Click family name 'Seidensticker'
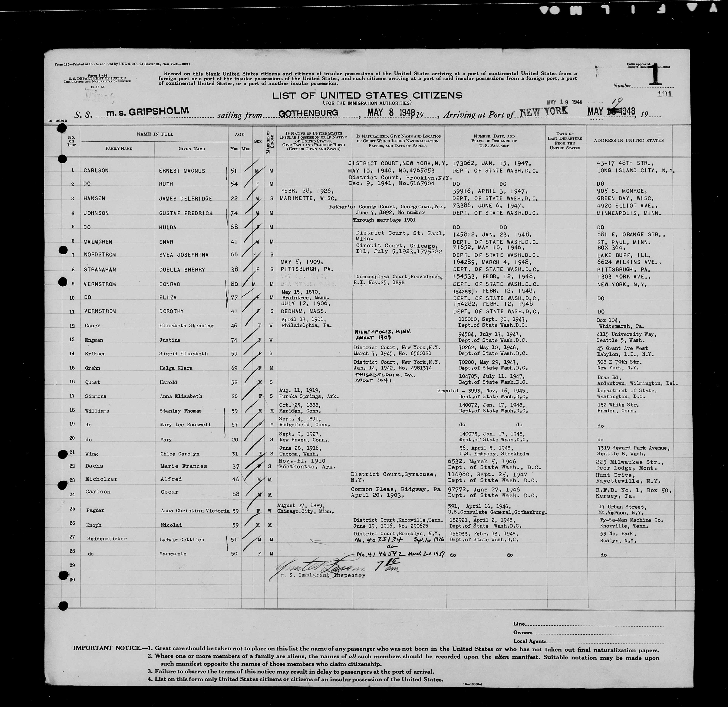Image resolution: width=728 pixels, height=707 pixels. [x=107, y=539]
